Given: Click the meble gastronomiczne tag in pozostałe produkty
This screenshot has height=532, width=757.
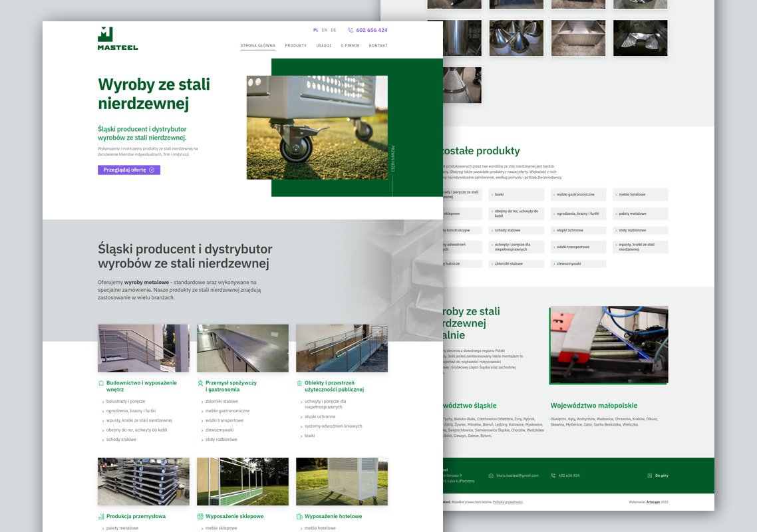Looking at the screenshot, I should [580, 194].
